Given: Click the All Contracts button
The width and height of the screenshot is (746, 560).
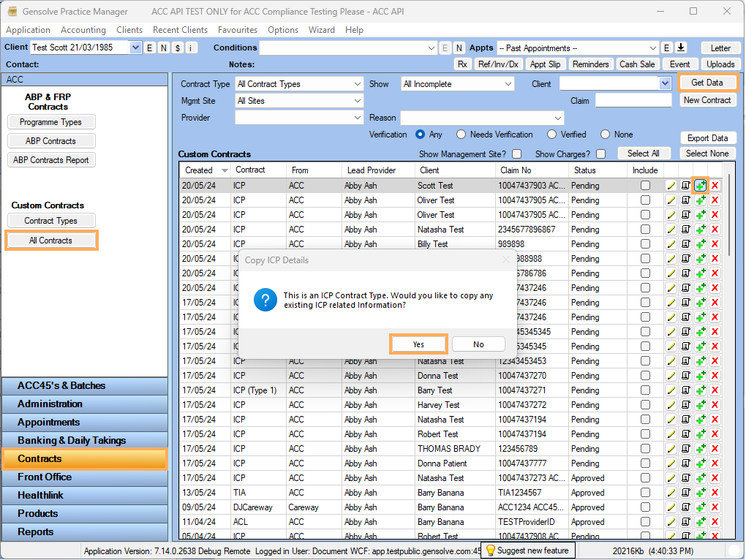Looking at the screenshot, I should (51, 241).
